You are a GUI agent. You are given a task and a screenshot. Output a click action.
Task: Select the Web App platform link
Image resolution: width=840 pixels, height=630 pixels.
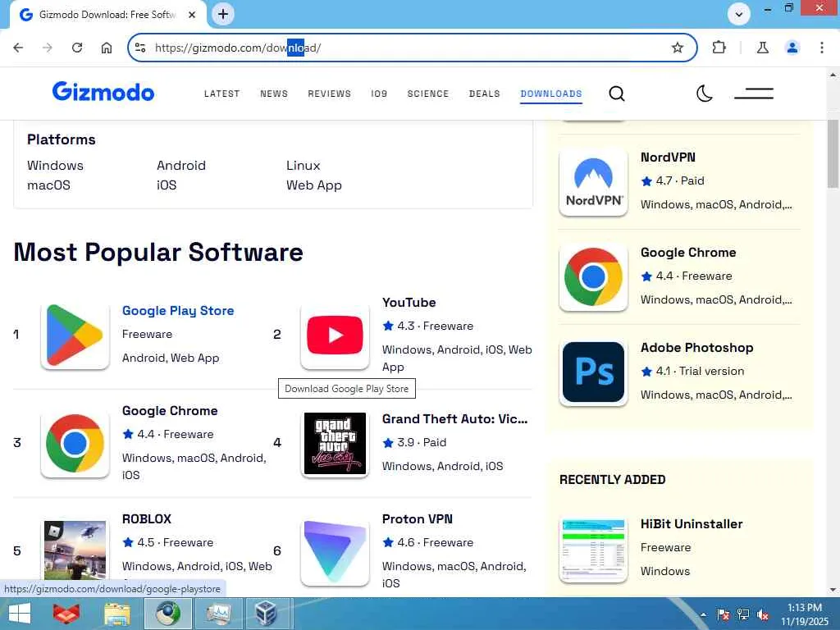[314, 185]
